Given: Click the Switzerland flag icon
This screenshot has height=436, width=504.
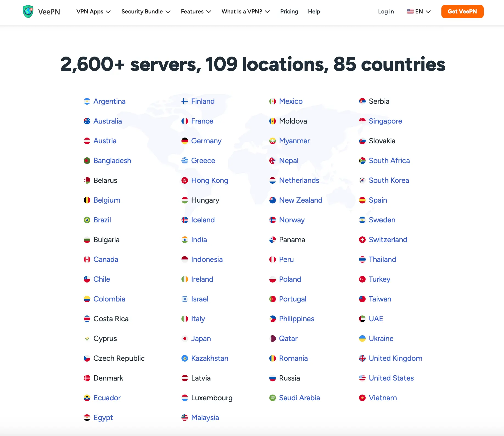Looking at the screenshot, I should coord(362,240).
